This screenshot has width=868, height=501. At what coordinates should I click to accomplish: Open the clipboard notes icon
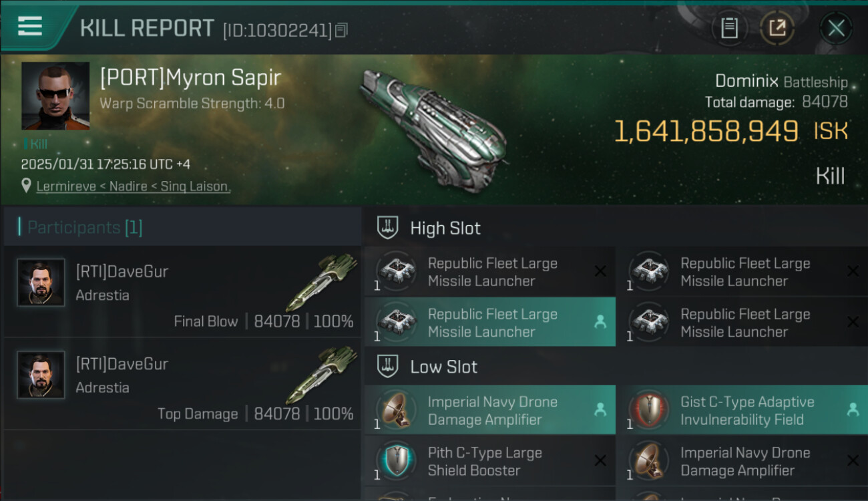point(729,28)
